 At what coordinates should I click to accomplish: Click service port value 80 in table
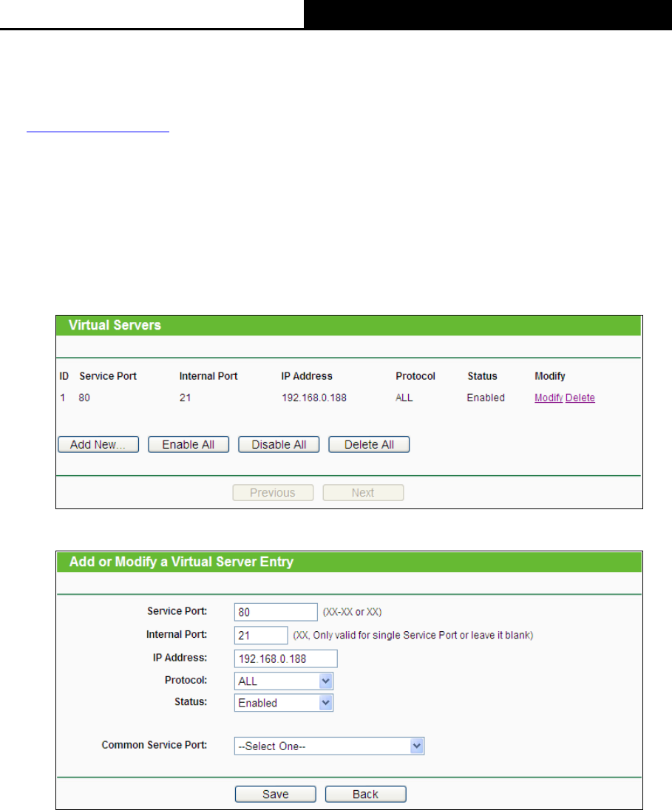click(84, 398)
